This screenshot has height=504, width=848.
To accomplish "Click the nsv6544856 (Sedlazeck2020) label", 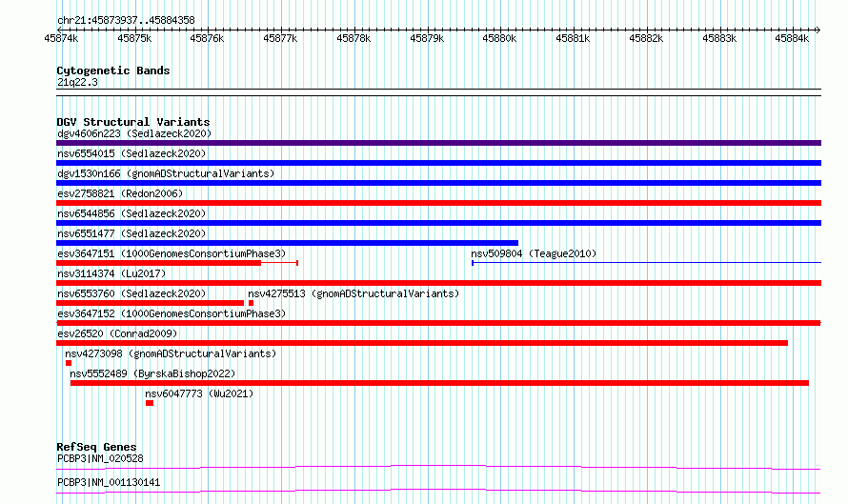I will [131, 213].
